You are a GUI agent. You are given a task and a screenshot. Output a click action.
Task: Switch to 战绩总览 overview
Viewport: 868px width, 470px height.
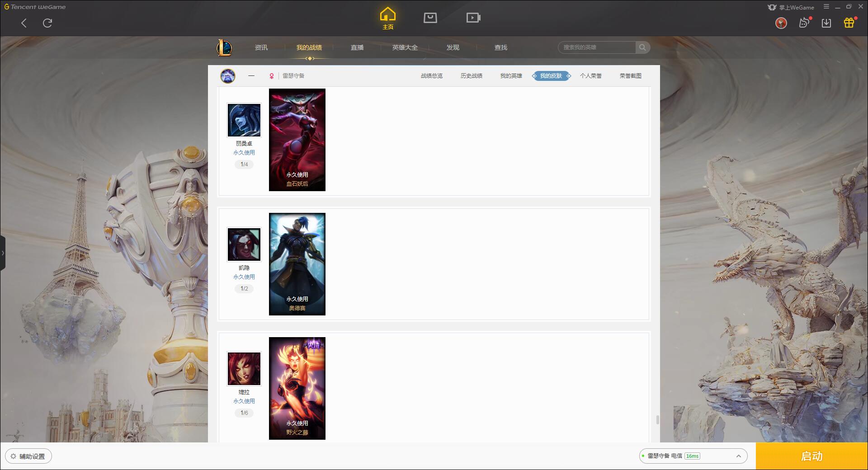click(432, 76)
